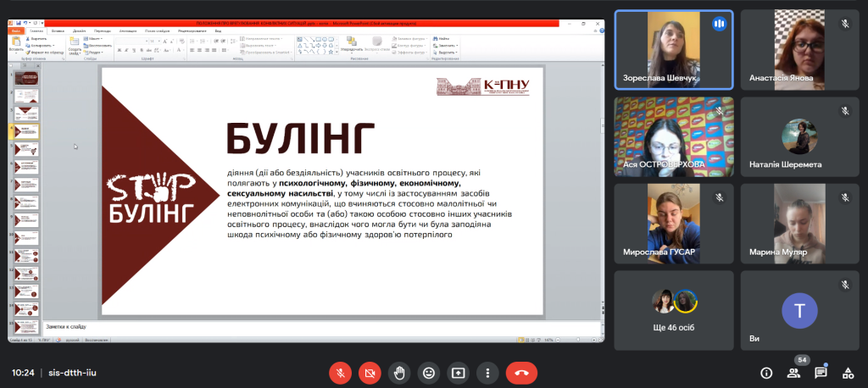Open the meeting details info icon
This screenshot has height=388, width=868.
click(x=766, y=373)
